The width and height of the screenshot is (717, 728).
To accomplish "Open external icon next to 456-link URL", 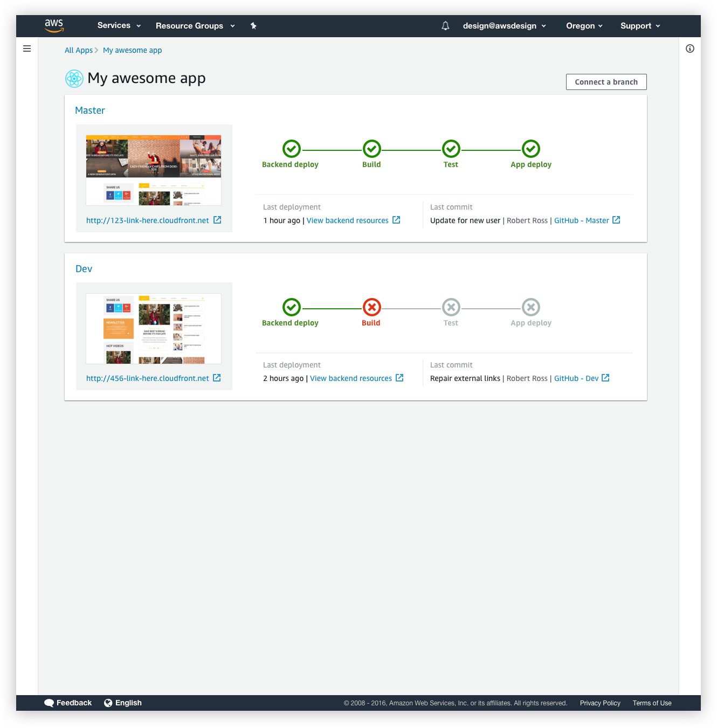I will tap(217, 378).
